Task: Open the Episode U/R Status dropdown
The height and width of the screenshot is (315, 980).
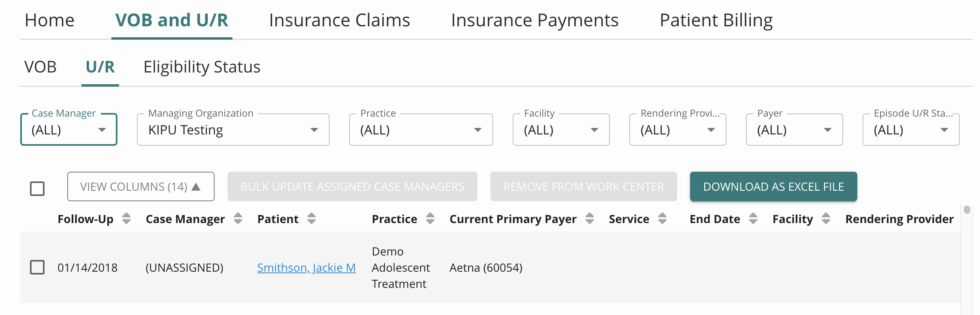Action: point(910,130)
